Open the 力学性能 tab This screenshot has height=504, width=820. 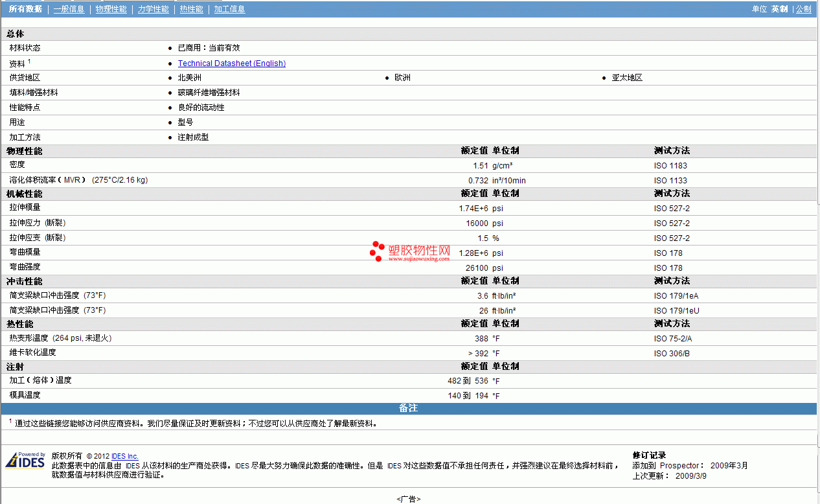point(154,9)
